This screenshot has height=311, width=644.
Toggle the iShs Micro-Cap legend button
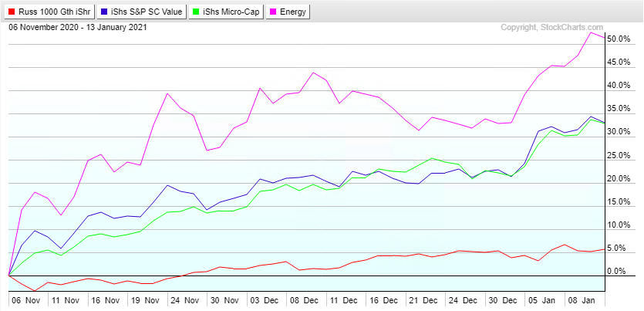[x=225, y=12]
